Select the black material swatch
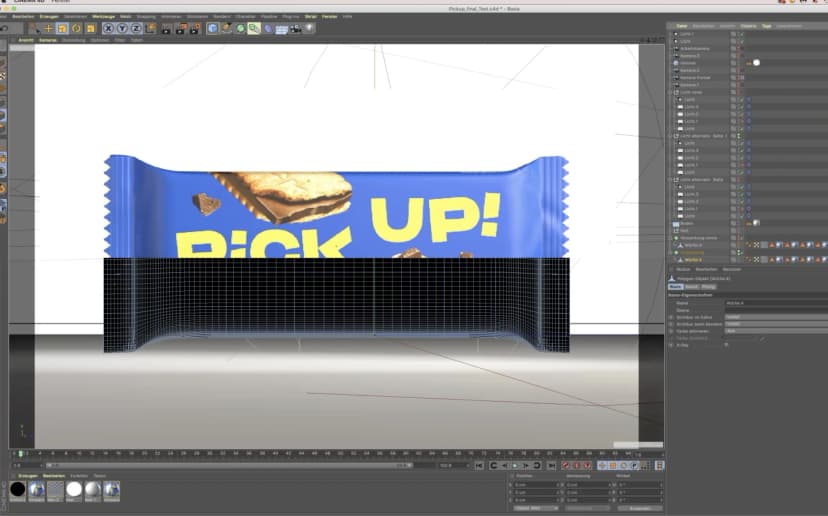Image resolution: width=828 pixels, height=516 pixels. (x=18, y=489)
